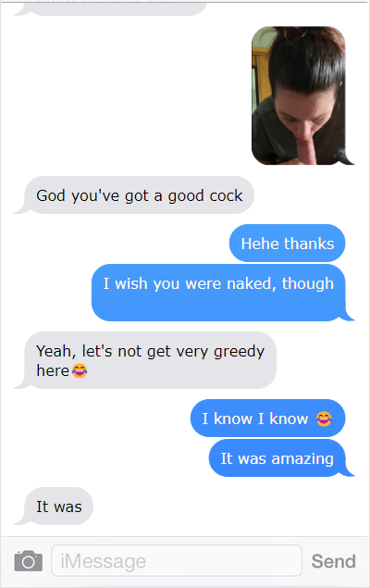
Task: Tap the Send button
Action: click(x=333, y=561)
